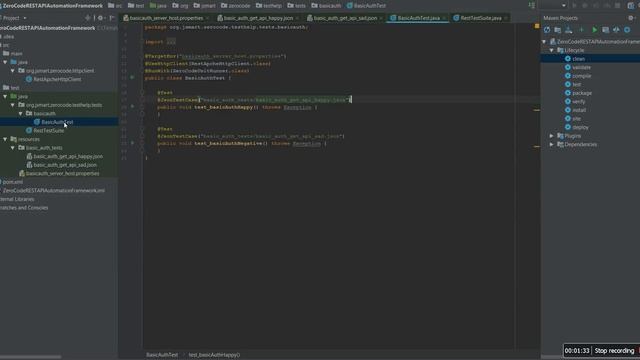Click the Project panel horizontal scrollbar

coord(31,357)
